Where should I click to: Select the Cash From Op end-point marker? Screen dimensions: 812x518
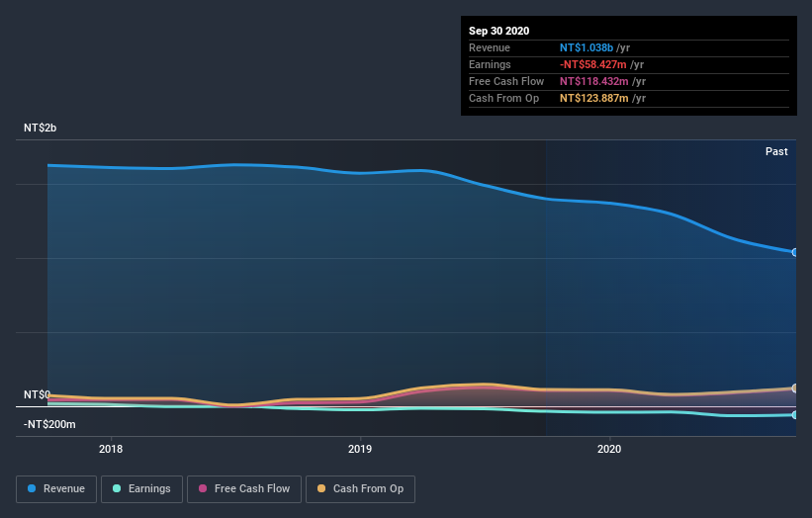pyautogui.click(x=795, y=388)
